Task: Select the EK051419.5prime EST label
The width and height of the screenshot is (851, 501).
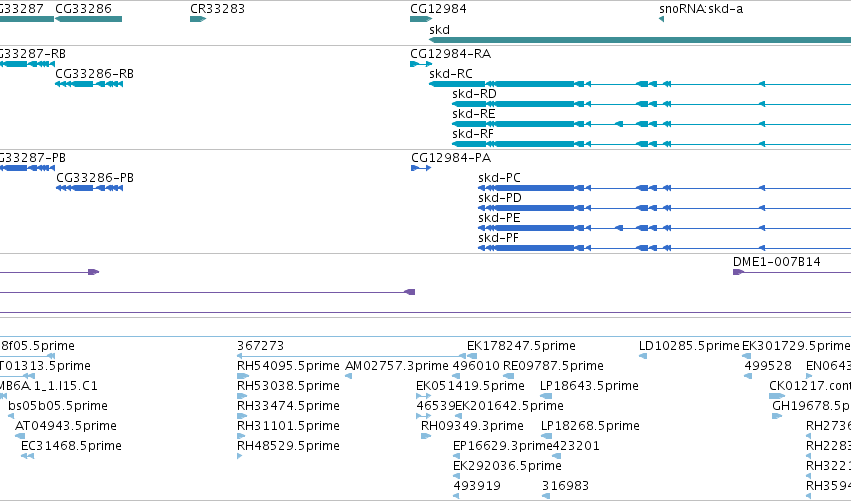Action: (470, 386)
